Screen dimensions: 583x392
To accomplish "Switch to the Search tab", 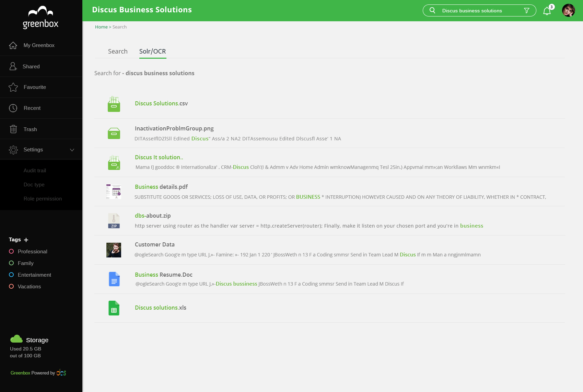I will [118, 51].
